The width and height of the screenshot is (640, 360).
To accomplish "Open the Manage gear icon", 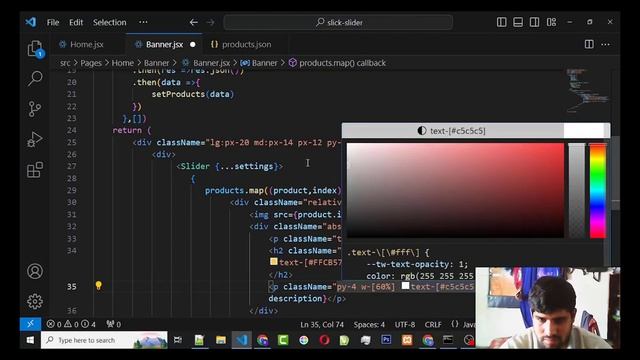I will click(x=35, y=301).
